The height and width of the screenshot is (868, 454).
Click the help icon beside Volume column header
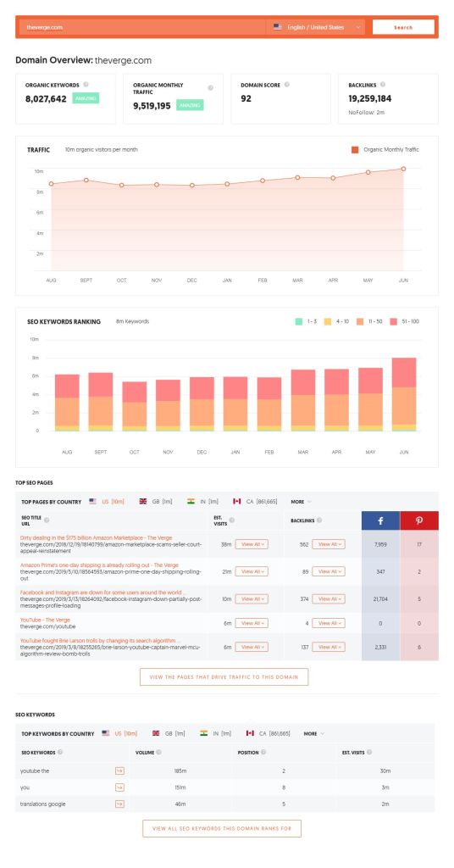click(158, 753)
